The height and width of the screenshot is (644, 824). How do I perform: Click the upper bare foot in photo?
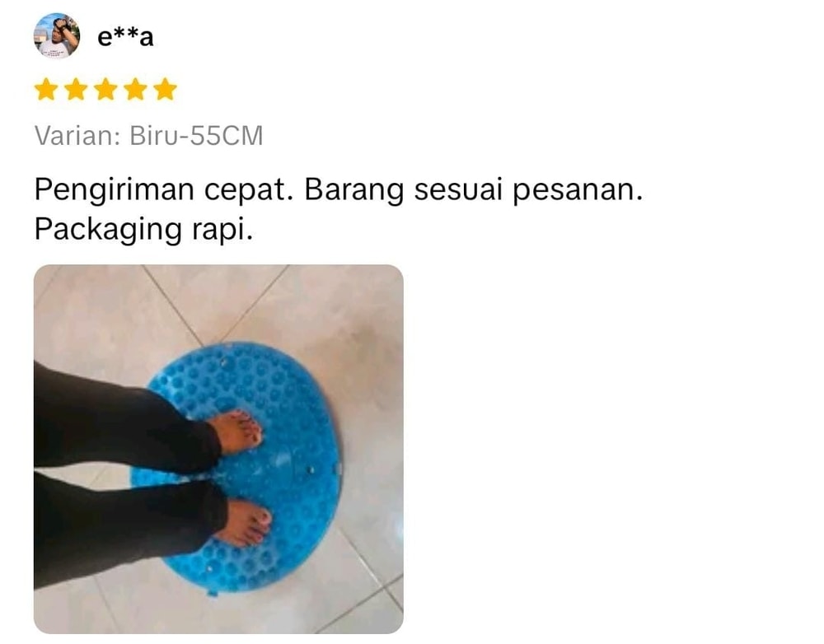236,432
